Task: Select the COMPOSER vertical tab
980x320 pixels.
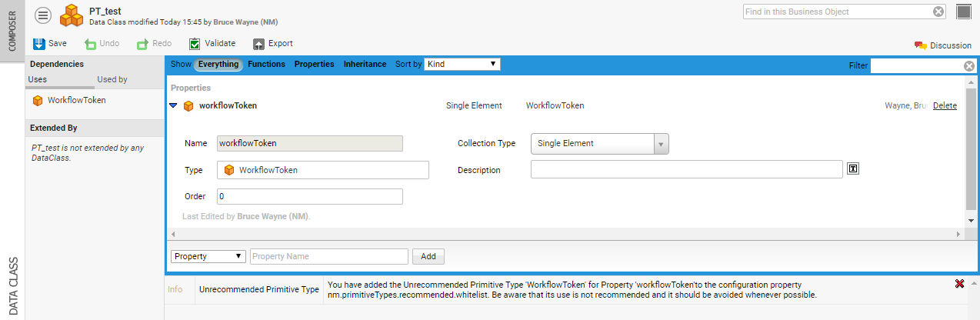Action: click(12, 31)
